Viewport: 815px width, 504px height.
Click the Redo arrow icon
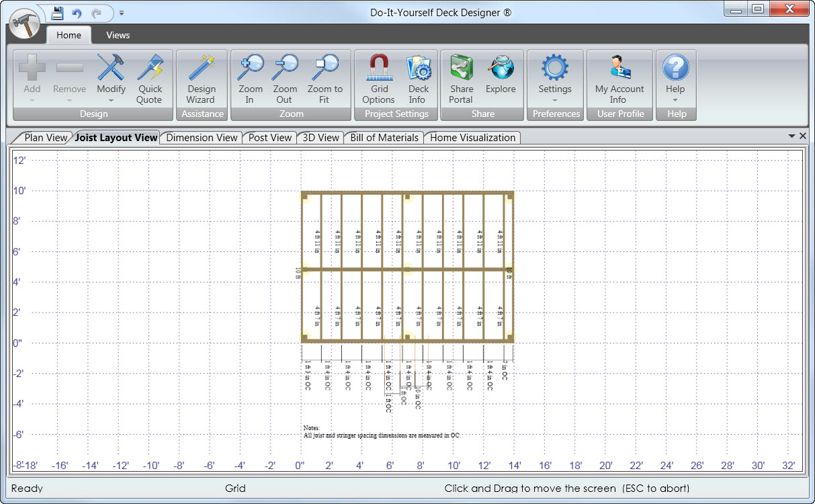point(96,12)
